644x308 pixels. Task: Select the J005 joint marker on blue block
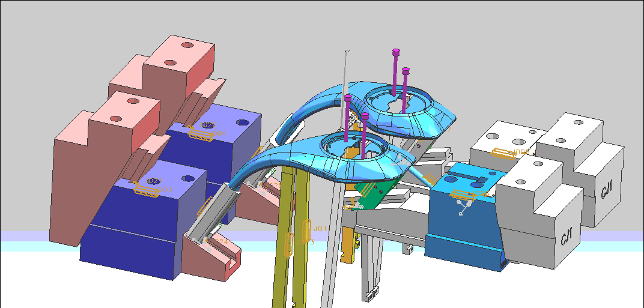click(x=463, y=195)
